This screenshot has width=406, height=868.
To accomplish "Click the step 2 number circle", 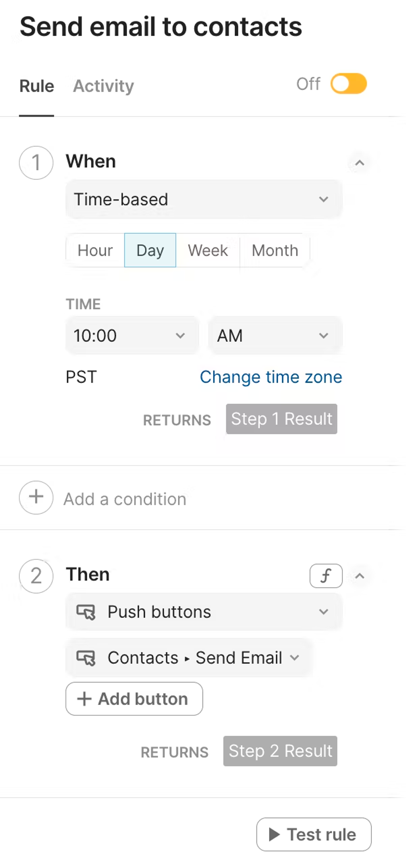I will coord(36,576).
